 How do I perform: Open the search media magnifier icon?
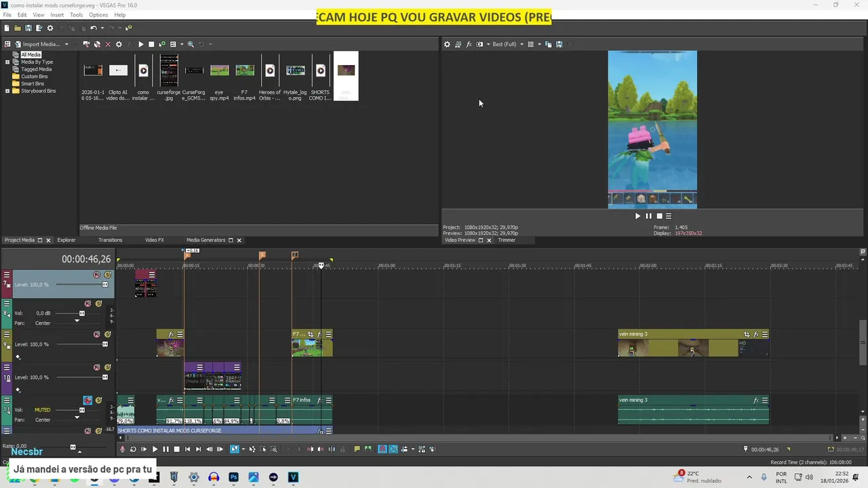coord(191,44)
